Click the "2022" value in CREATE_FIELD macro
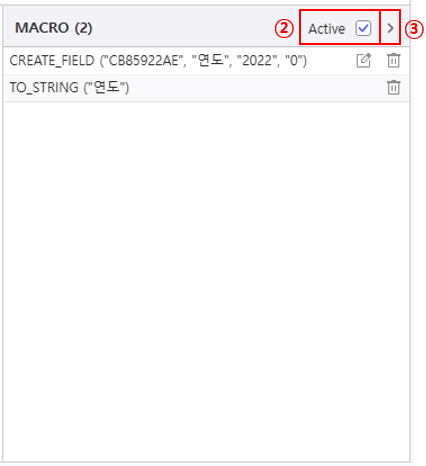This screenshot has height=466, width=426. (x=257, y=61)
